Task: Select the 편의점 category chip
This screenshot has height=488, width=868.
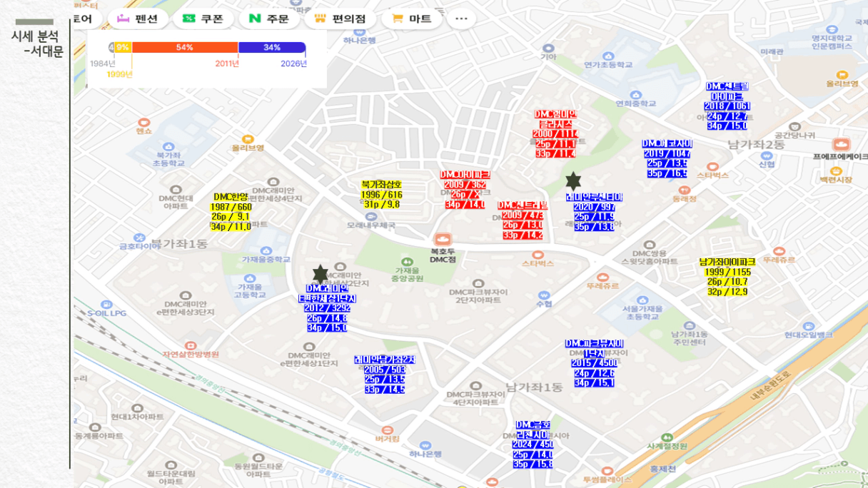Action: (x=340, y=19)
